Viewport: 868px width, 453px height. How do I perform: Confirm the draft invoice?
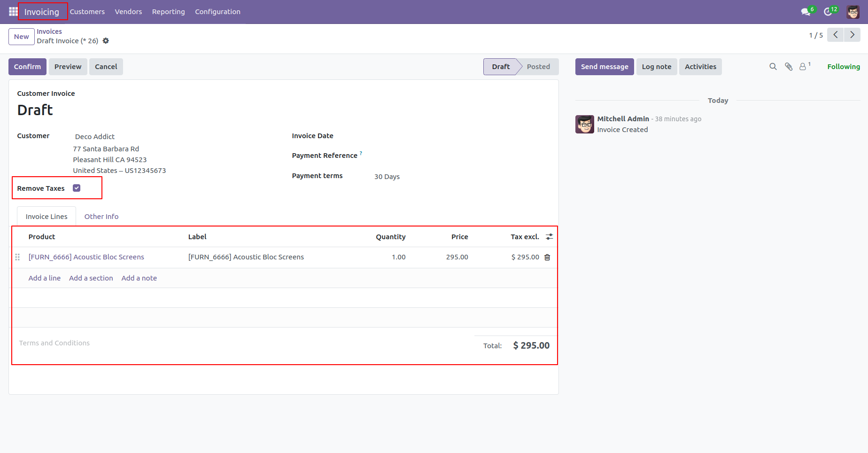[x=27, y=66]
